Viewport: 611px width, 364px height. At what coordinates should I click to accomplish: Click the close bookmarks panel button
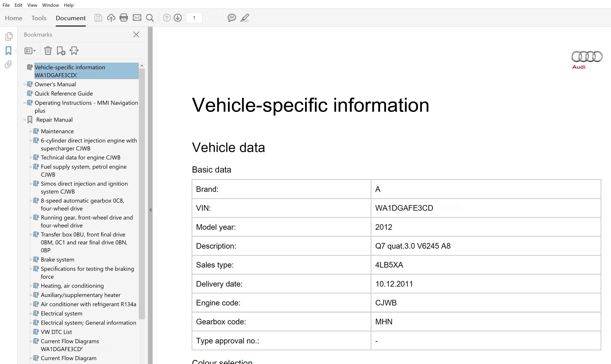pyautogui.click(x=136, y=35)
